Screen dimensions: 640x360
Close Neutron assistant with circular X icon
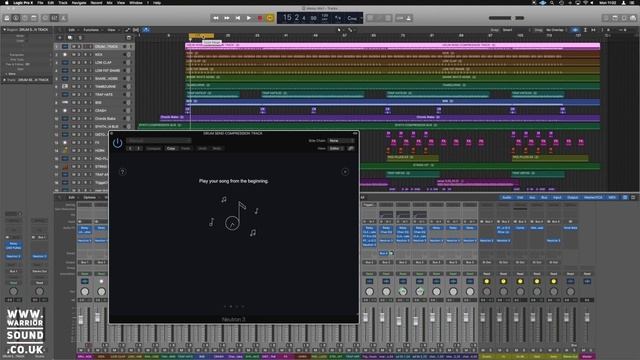(345, 172)
